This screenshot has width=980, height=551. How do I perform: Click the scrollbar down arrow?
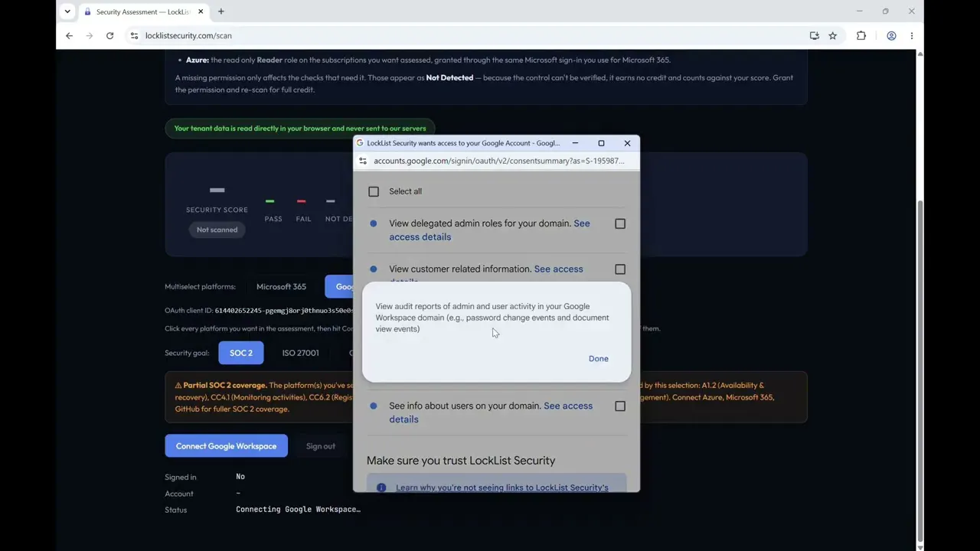click(x=920, y=546)
